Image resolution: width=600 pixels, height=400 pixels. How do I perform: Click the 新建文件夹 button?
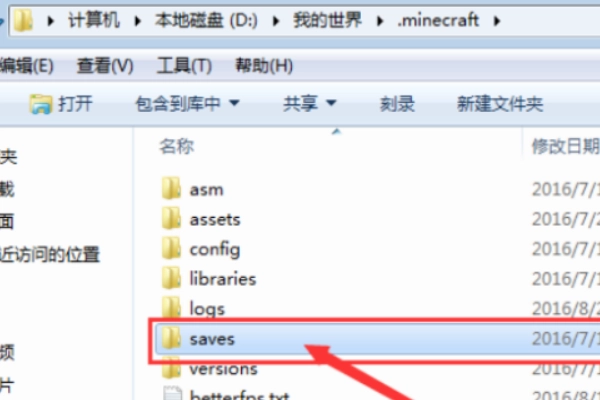pos(499,103)
